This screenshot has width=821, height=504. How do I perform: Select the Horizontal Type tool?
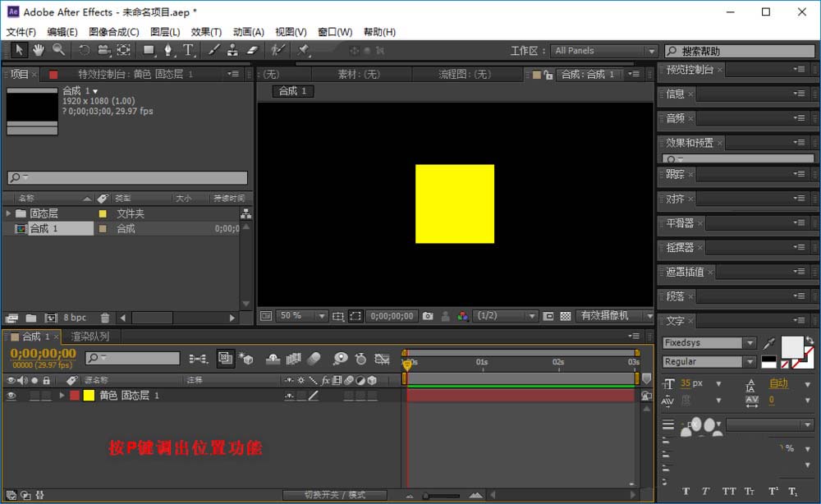[188, 50]
